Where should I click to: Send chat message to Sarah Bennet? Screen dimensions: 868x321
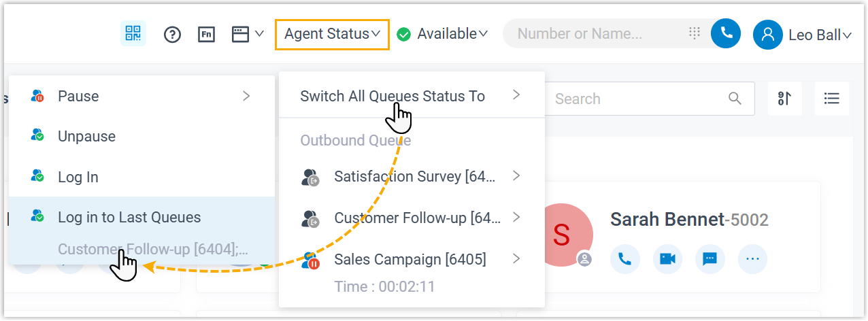(x=710, y=259)
